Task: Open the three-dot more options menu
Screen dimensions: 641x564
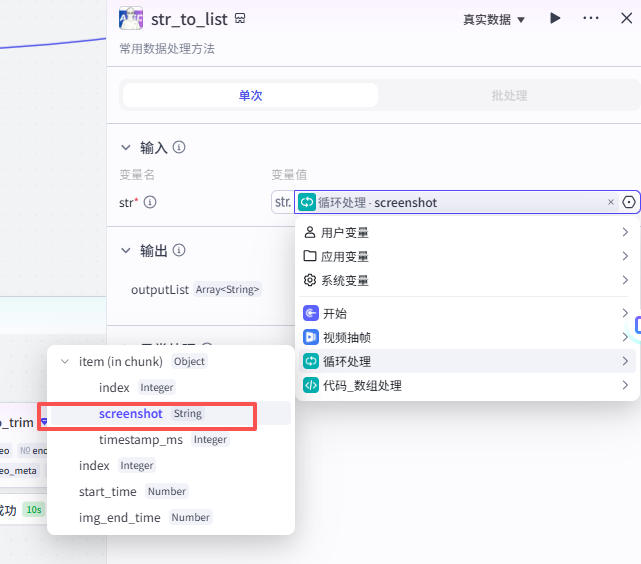Action: (591, 18)
